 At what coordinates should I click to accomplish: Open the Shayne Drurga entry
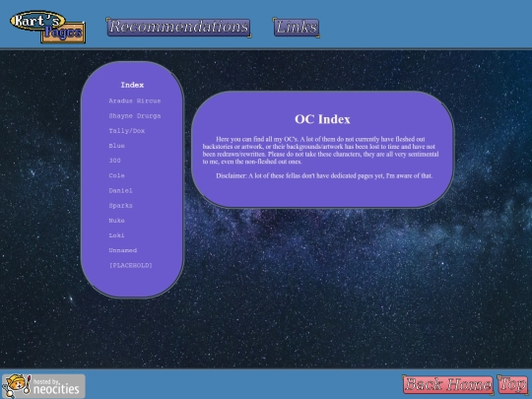pyautogui.click(x=135, y=115)
